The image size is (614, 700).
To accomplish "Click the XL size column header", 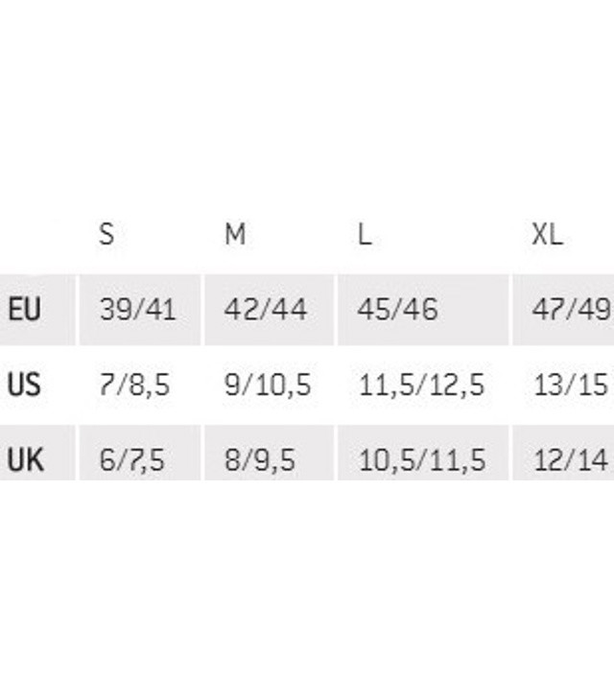I will click(x=547, y=234).
